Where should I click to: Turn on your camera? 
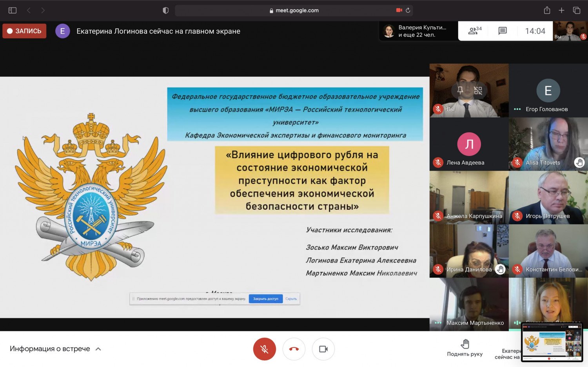point(323,349)
